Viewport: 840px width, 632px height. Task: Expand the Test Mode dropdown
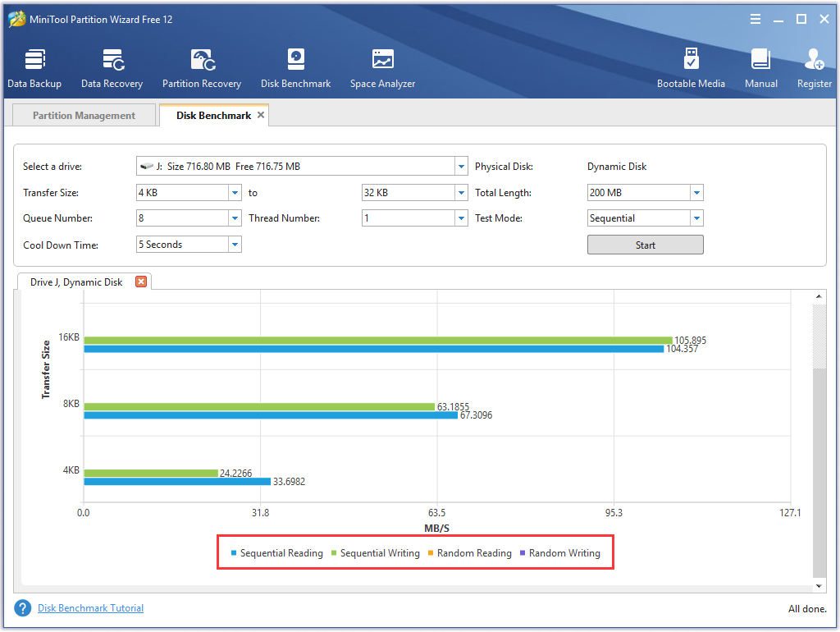[697, 218]
